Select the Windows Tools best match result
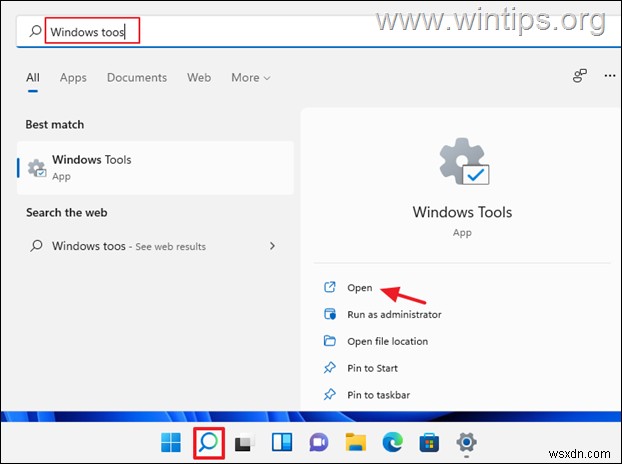This screenshot has height=464, width=622. tap(156, 168)
